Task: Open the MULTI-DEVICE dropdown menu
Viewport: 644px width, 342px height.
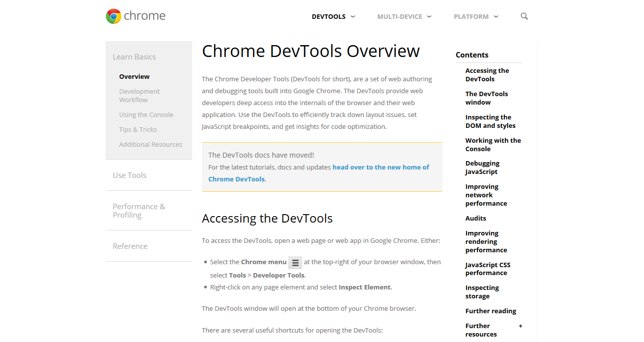Action: 404,16
